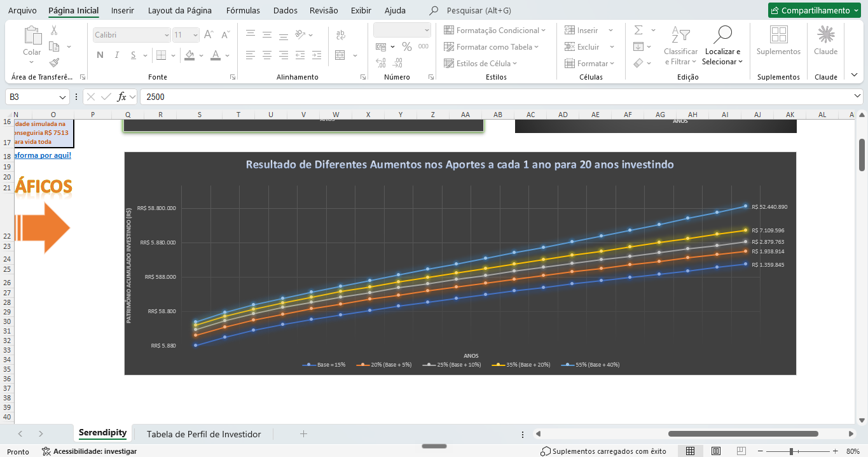This screenshot has width=868, height=457.
Task: Increase decimal places icon
Action: [x=381, y=62]
